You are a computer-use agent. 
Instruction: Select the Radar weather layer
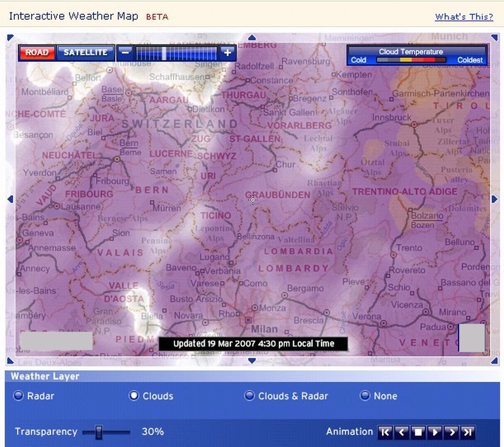tap(19, 396)
